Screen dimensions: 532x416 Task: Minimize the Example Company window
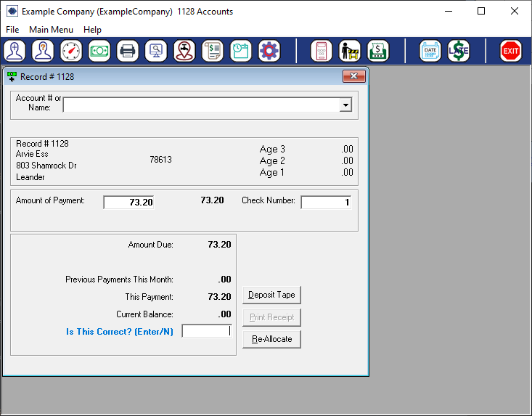point(449,11)
